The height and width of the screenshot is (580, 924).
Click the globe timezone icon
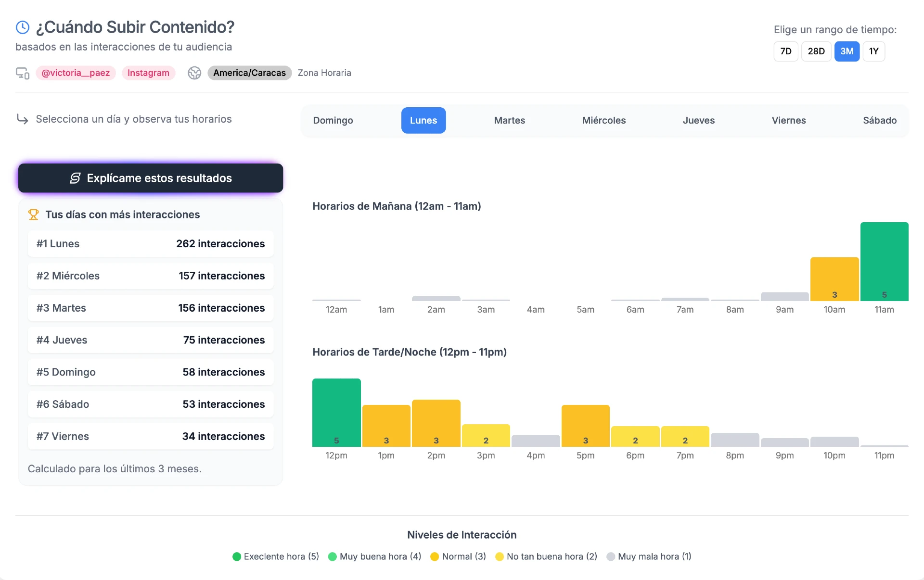coord(194,73)
